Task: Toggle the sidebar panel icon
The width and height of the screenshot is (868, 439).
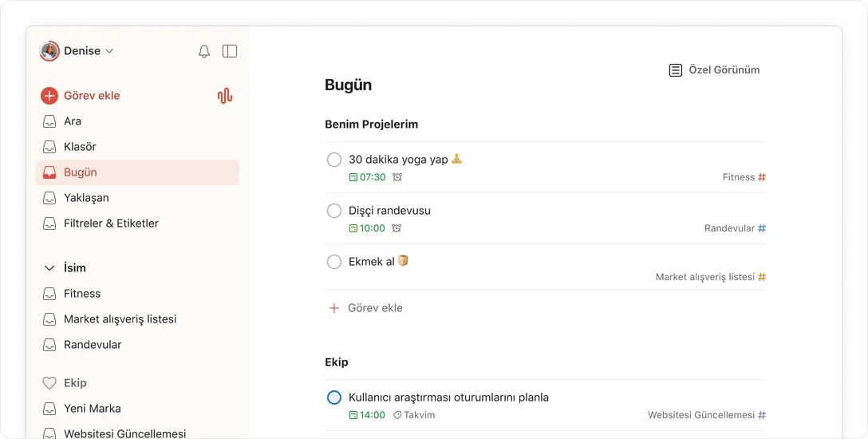Action: point(230,51)
